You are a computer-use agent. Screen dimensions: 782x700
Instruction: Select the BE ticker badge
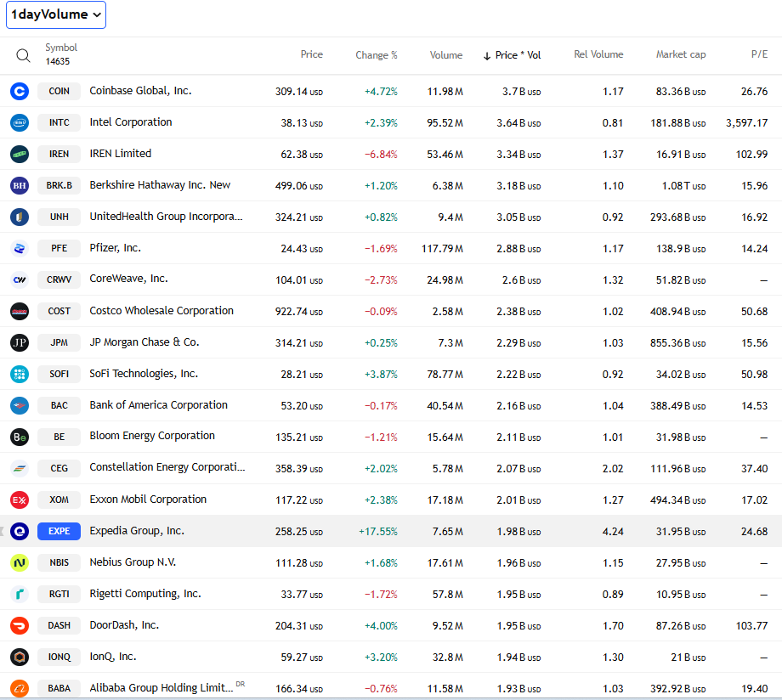pyautogui.click(x=59, y=437)
